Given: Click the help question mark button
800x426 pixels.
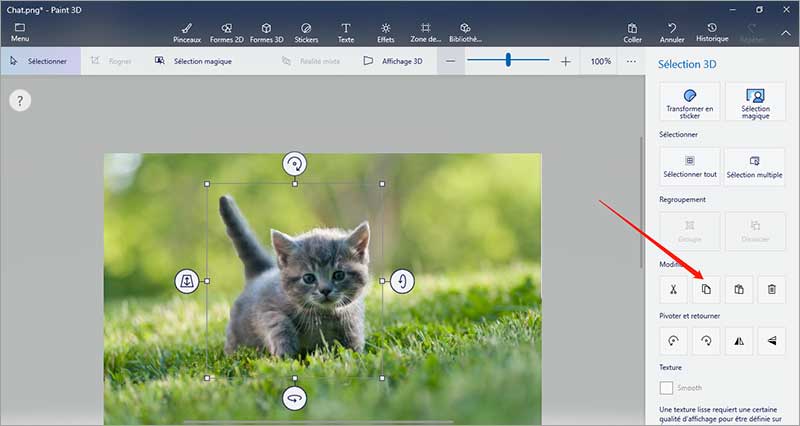Looking at the screenshot, I should pyautogui.click(x=20, y=100).
